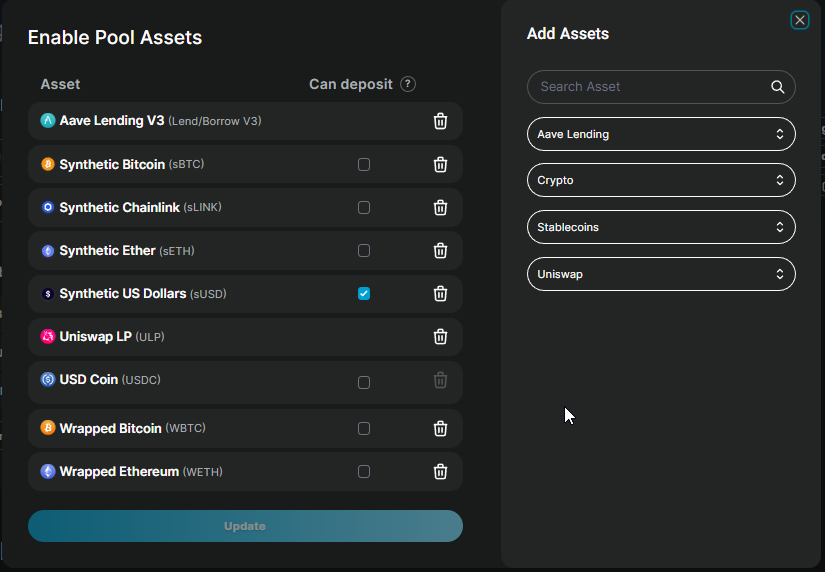Click the Aave Lending V3 logo icon
Screen dimensions: 825x572
point(48,121)
